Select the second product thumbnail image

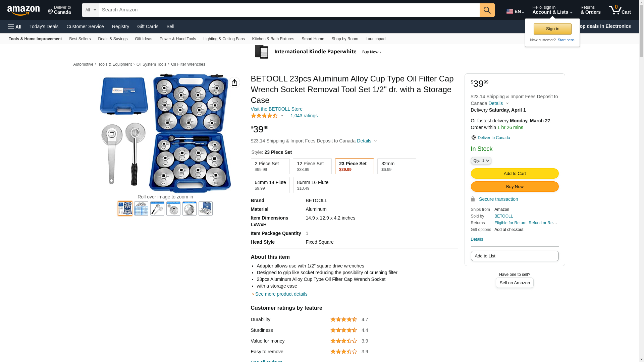pos(141,208)
